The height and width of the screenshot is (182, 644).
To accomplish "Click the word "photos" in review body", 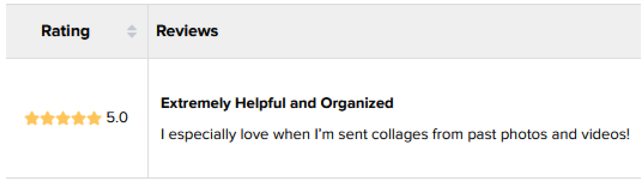I will [524, 135].
